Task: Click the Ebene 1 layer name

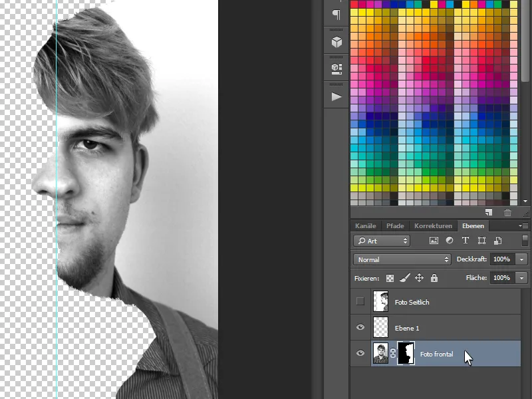Action: (407, 328)
